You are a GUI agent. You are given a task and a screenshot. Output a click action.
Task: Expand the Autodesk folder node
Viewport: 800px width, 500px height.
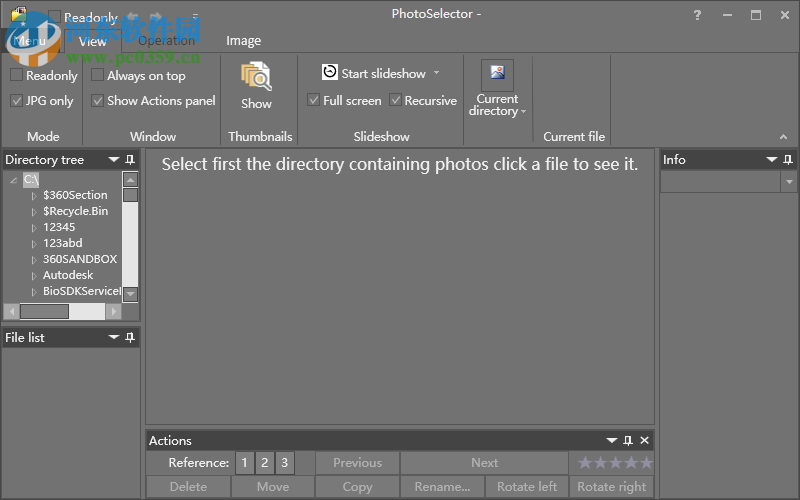[x=34, y=276]
